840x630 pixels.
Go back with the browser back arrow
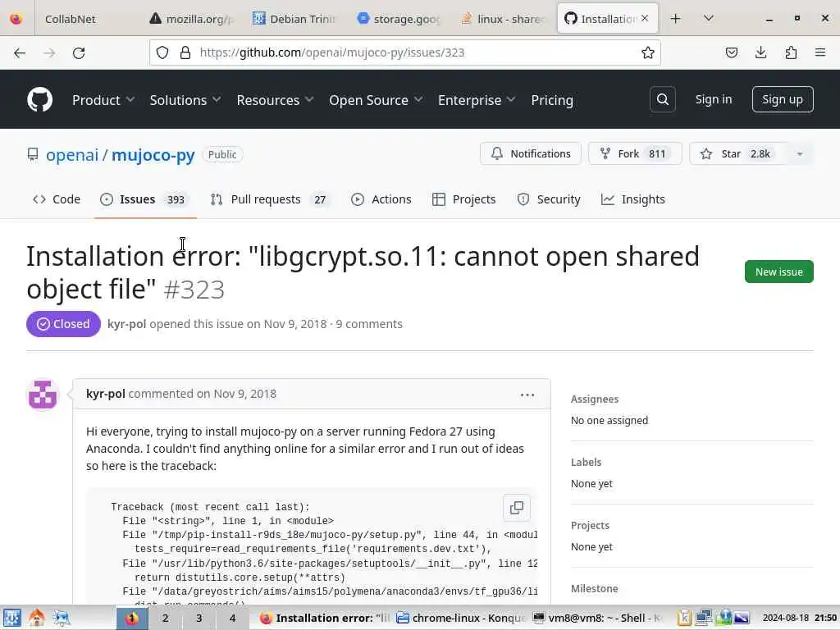point(20,52)
